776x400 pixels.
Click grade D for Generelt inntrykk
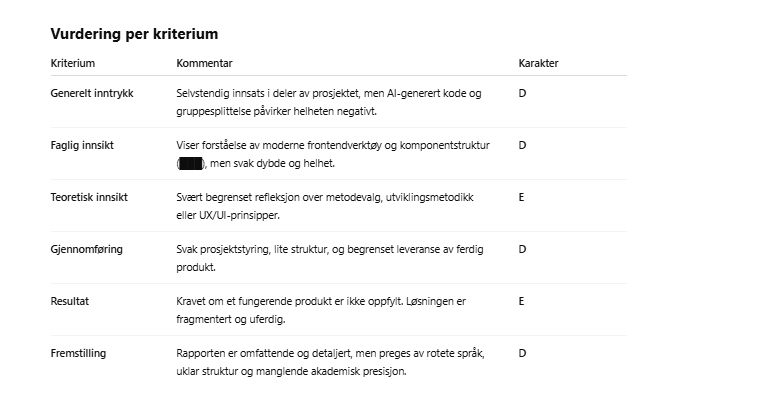(522, 94)
